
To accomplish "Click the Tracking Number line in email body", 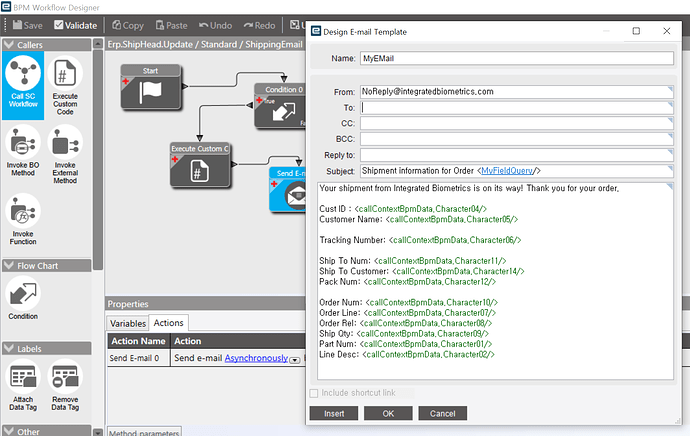I will tap(420, 240).
